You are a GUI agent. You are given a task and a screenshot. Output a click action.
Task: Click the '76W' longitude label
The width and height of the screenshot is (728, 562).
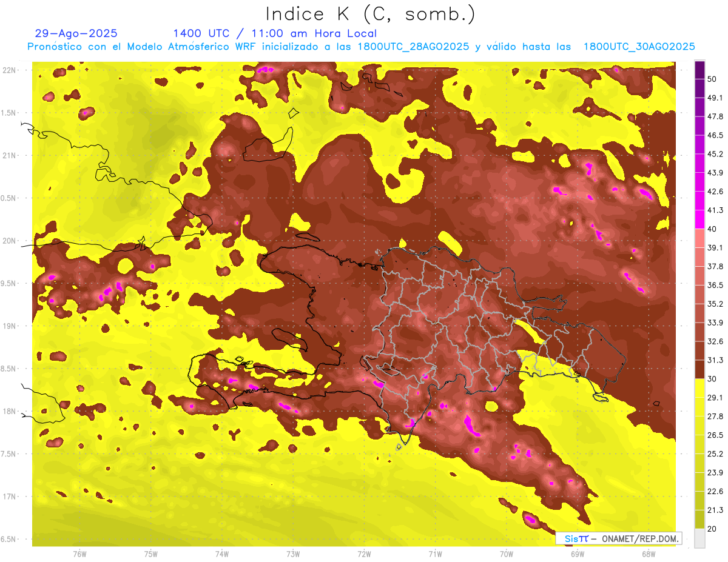point(79,554)
